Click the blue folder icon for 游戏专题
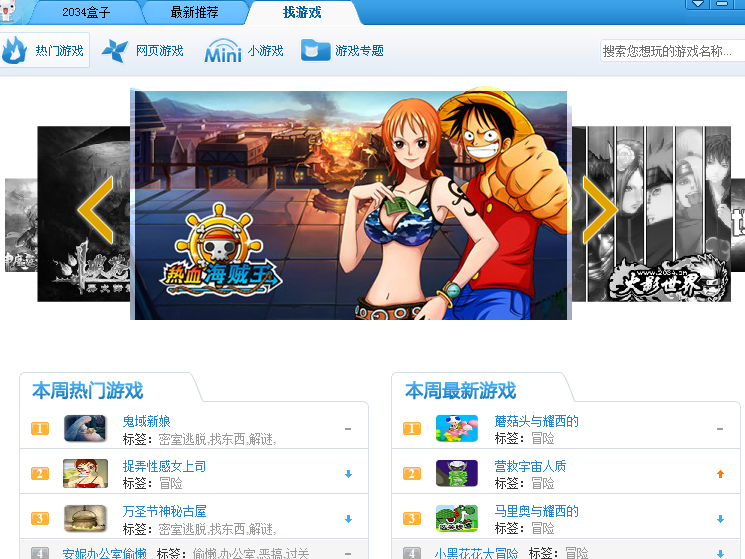Image resolution: width=745 pixels, height=559 pixels. (x=315, y=50)
